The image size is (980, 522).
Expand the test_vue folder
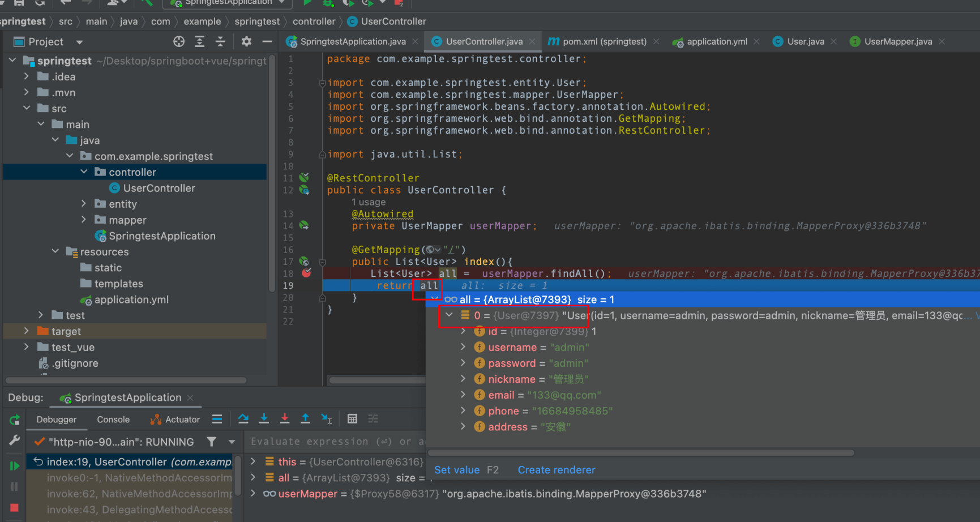[27, 346]
